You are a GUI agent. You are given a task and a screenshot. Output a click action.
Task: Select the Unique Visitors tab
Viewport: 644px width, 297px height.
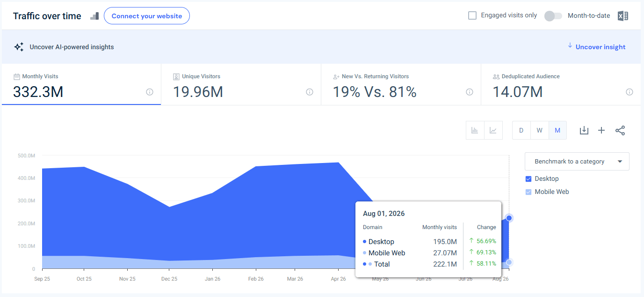tap(241, 84)
